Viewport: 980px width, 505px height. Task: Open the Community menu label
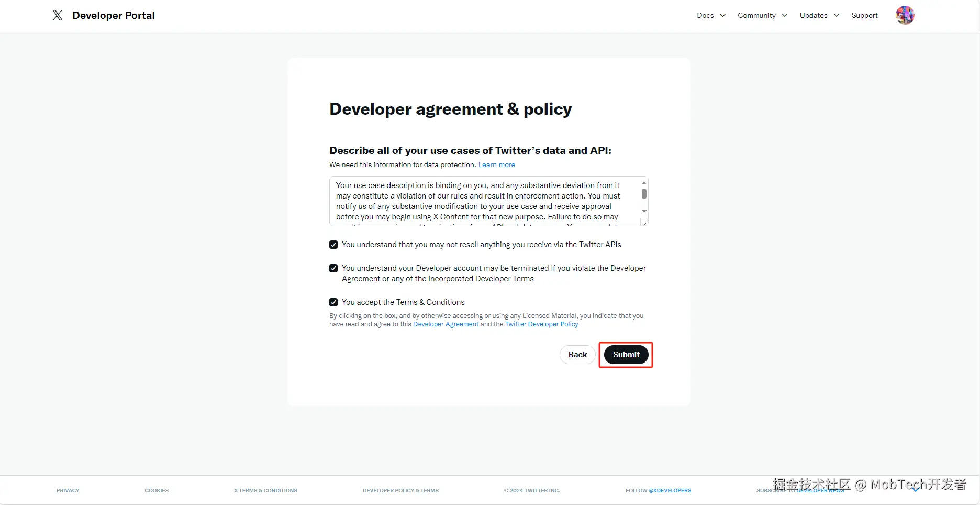pyautogui.click(x=756, y=15)
